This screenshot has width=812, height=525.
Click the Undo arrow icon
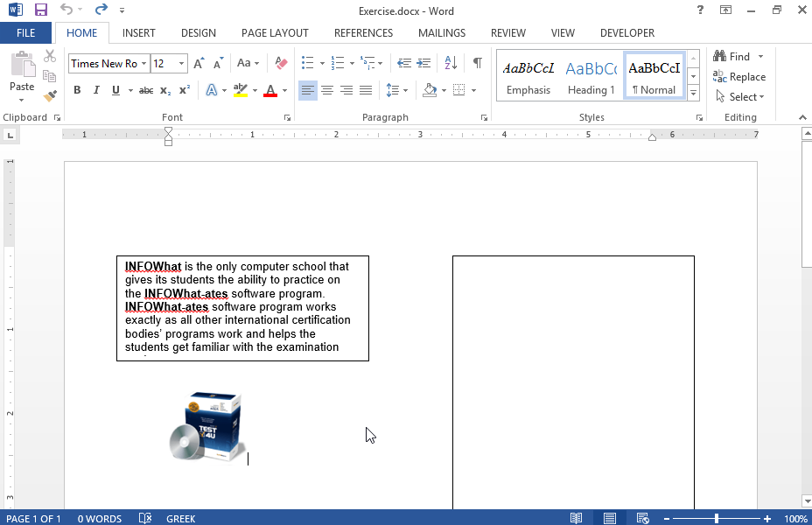point(66,9)
